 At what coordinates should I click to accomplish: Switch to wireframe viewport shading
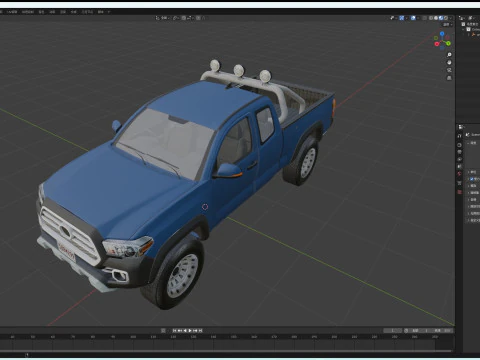tap(431, 18)
